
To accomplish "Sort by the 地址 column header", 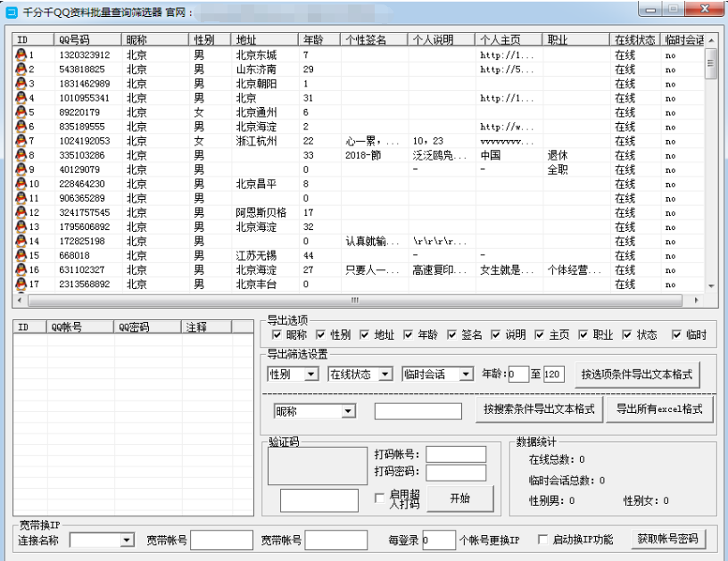I will 264,40.
